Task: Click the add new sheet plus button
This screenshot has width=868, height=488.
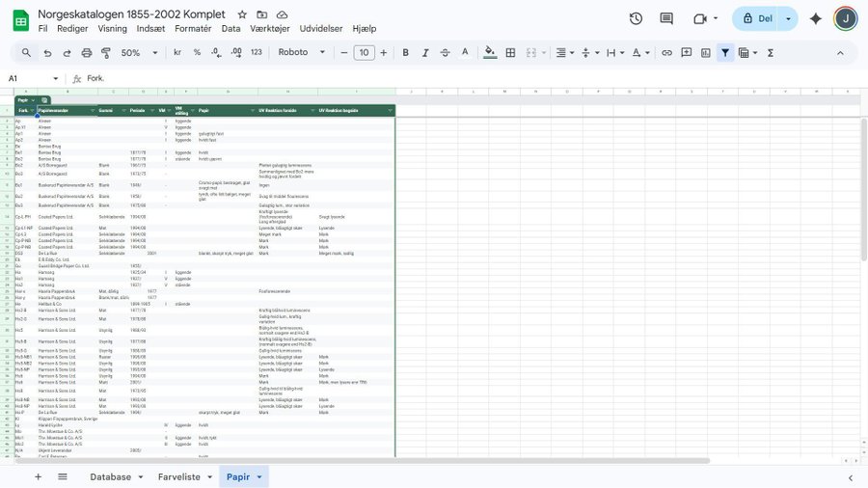Action: pyautogui.click(x=38, y=476)
